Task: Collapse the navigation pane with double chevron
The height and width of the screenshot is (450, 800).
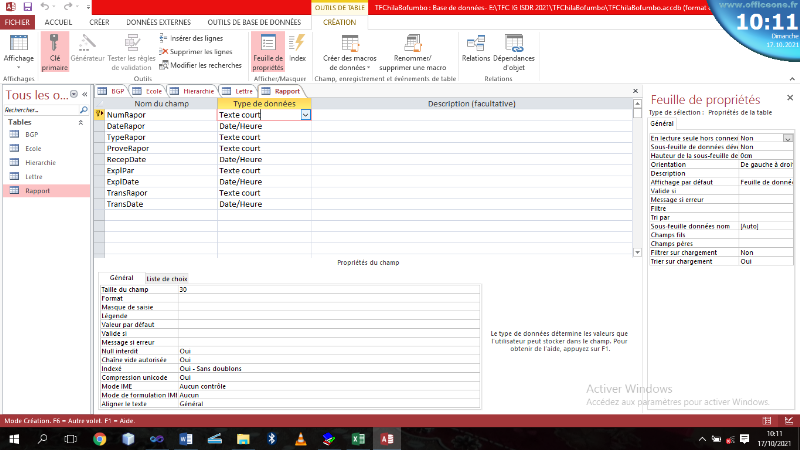Action: point(84,95)
